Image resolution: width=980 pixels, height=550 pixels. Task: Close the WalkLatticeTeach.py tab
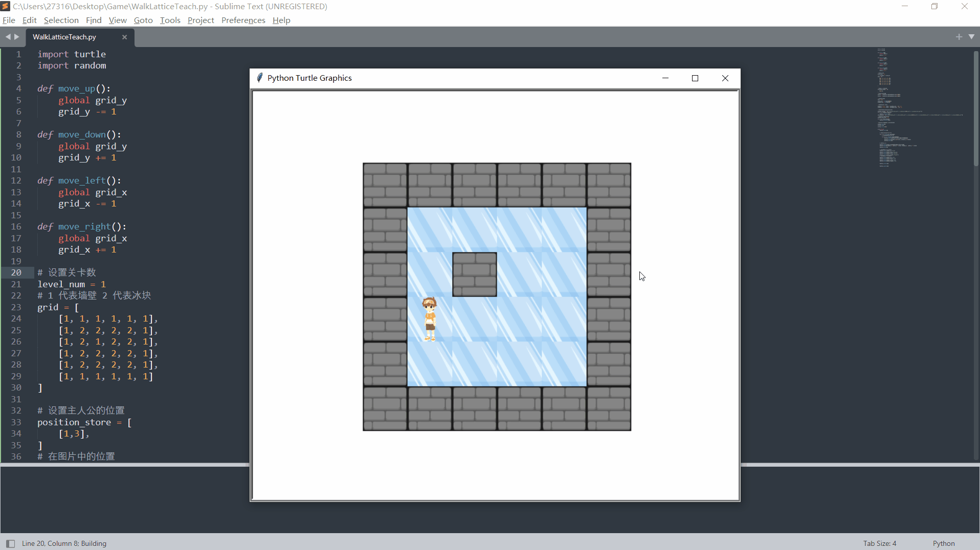(124, 37)
